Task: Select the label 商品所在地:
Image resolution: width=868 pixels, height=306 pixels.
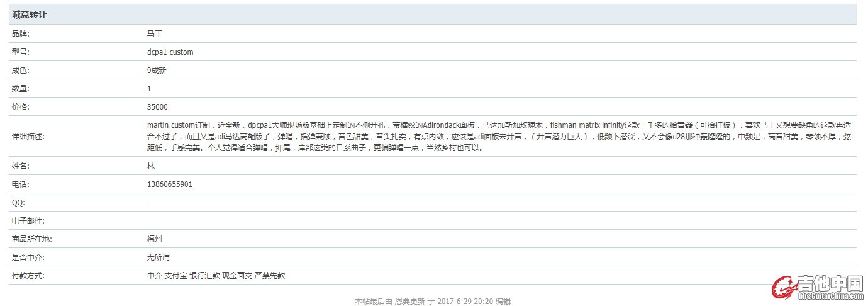Action: coord(32,239)
